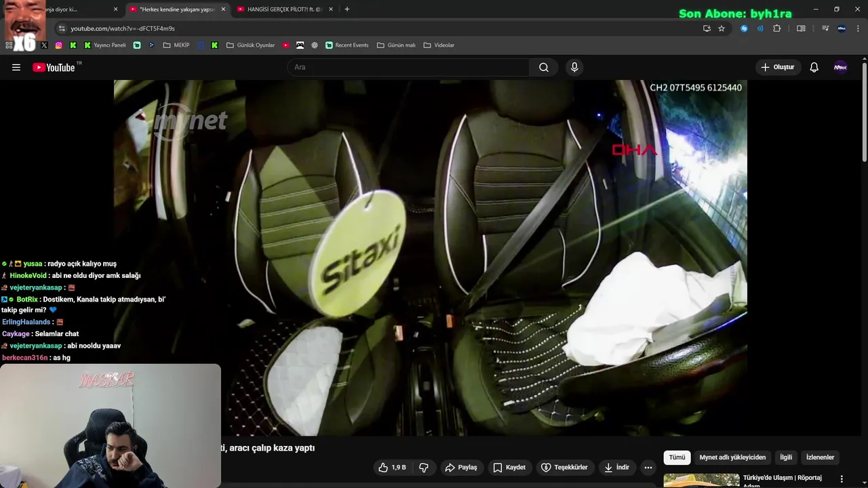The width and height of the screenshot is (868, 488).
Task: Open the Chrome three-dot menu
Action: pos(859,28)
